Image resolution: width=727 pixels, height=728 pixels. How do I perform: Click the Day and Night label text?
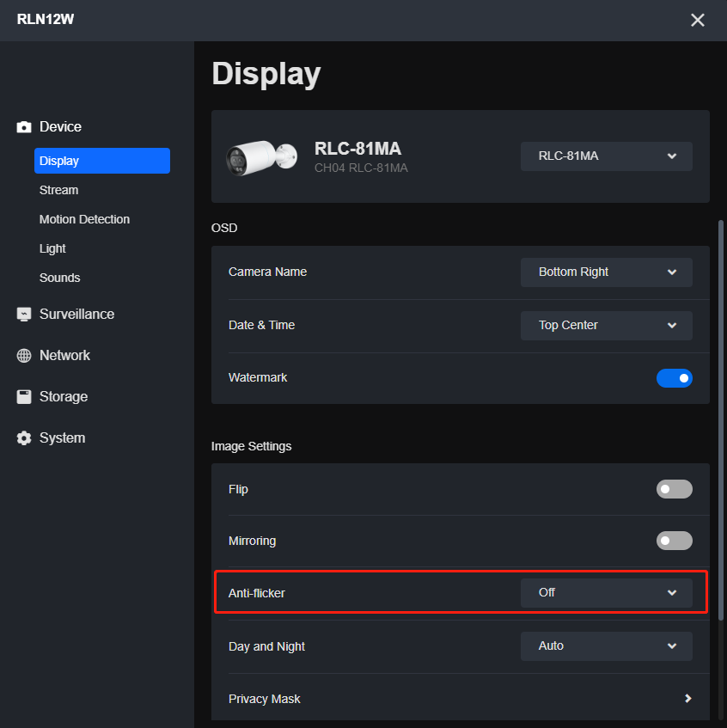coord(266,646)
